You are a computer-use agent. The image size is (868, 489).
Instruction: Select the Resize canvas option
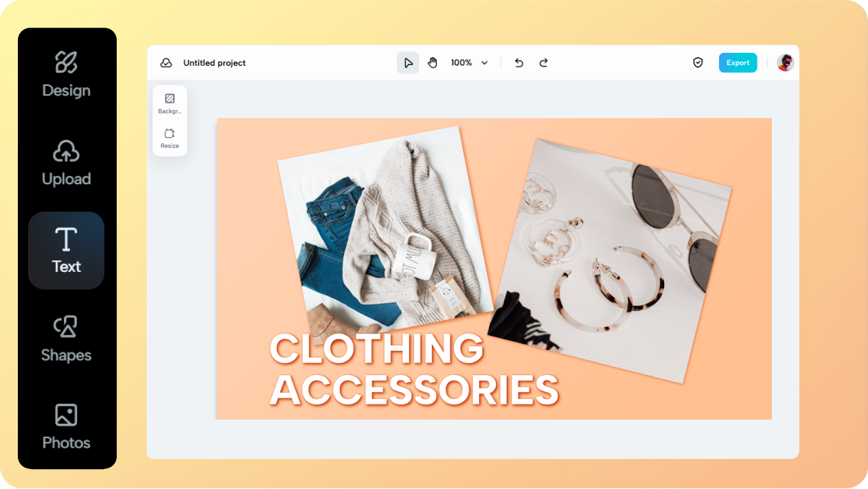coord(170,137)
